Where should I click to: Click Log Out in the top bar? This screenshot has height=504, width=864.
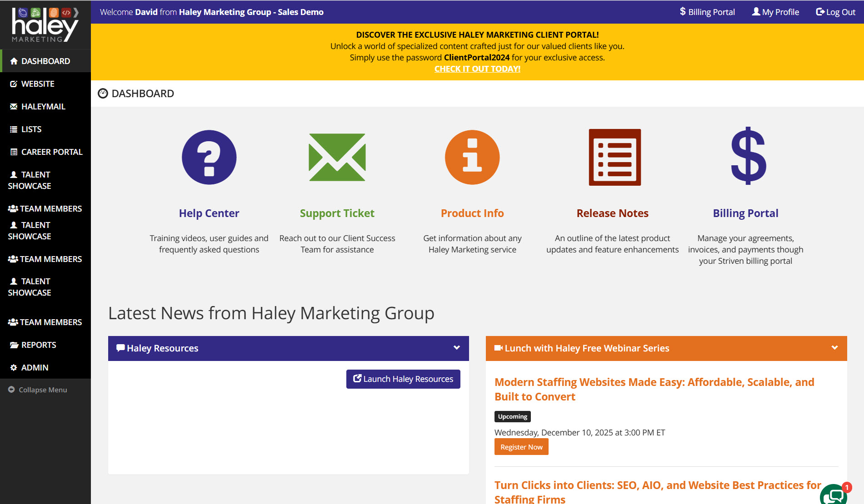coord(835,12)
